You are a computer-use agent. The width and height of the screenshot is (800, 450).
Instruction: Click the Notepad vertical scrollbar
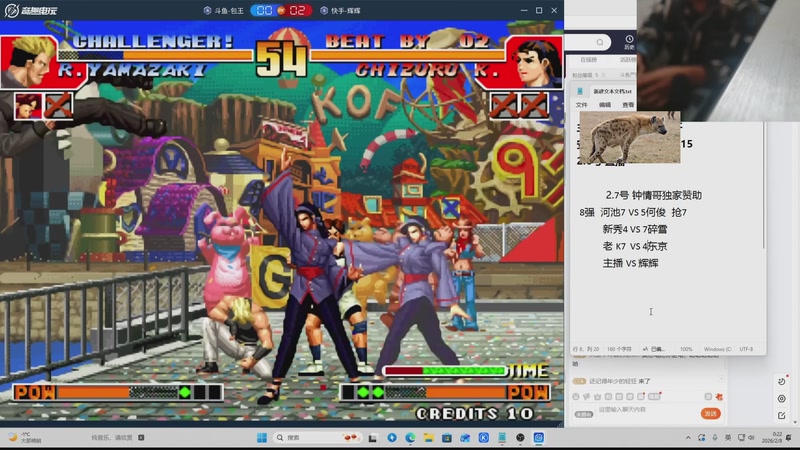[764, 186]
